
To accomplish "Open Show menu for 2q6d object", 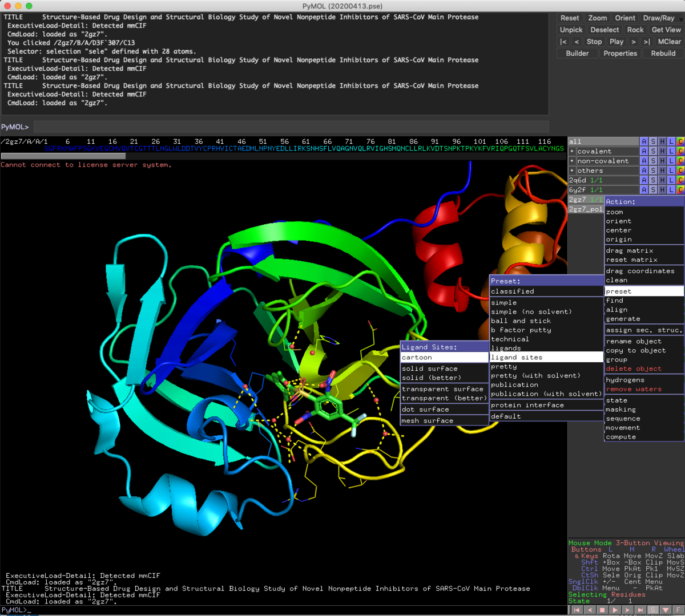I will (653, 180).
